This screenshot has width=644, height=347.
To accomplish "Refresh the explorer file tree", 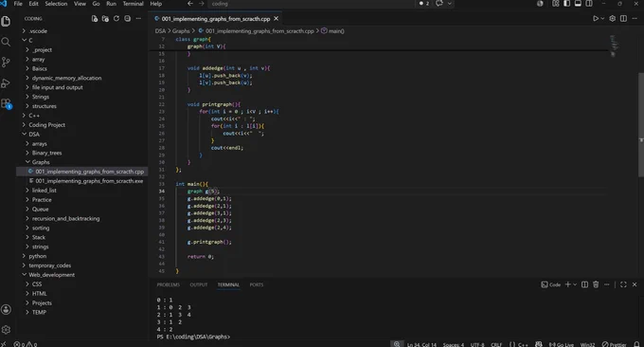I will (x=116, y=19).
